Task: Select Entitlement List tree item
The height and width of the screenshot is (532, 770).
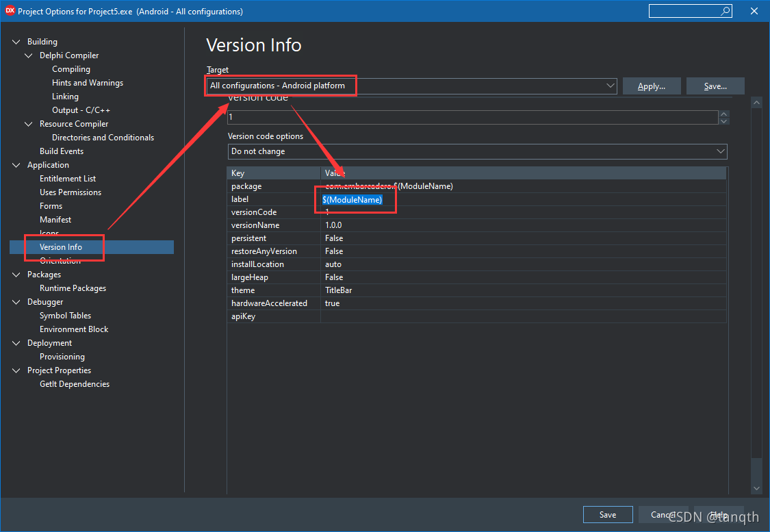Action: (x=68, y=179)
